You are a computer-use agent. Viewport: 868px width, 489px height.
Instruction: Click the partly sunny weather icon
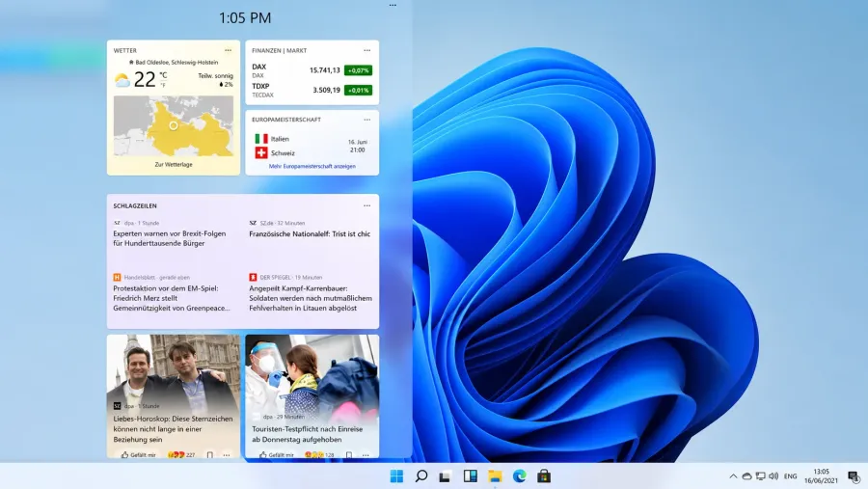tap(122, 80)
